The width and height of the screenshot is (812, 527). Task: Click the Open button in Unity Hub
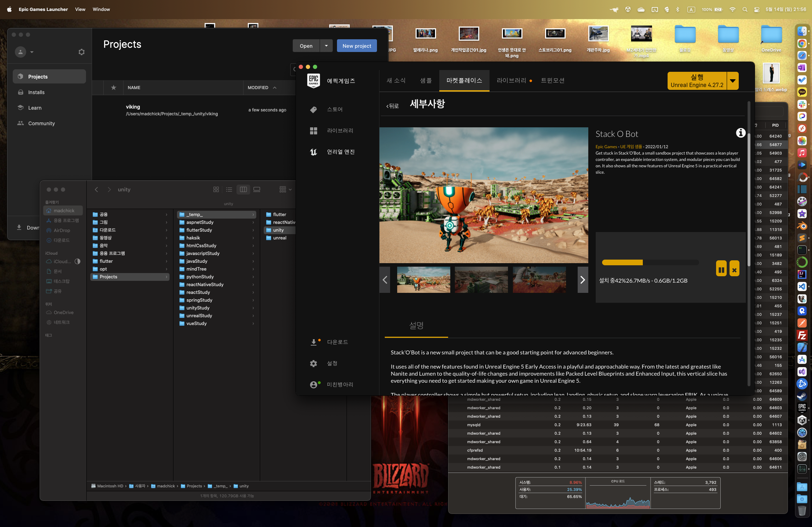[x=306, y=46]
